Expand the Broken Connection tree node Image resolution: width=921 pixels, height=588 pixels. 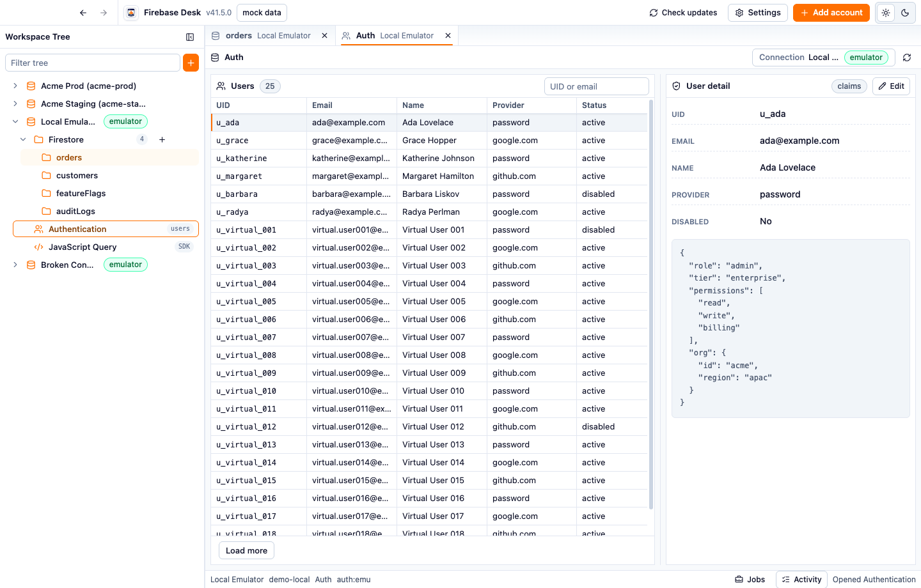(x=15, y=265)
